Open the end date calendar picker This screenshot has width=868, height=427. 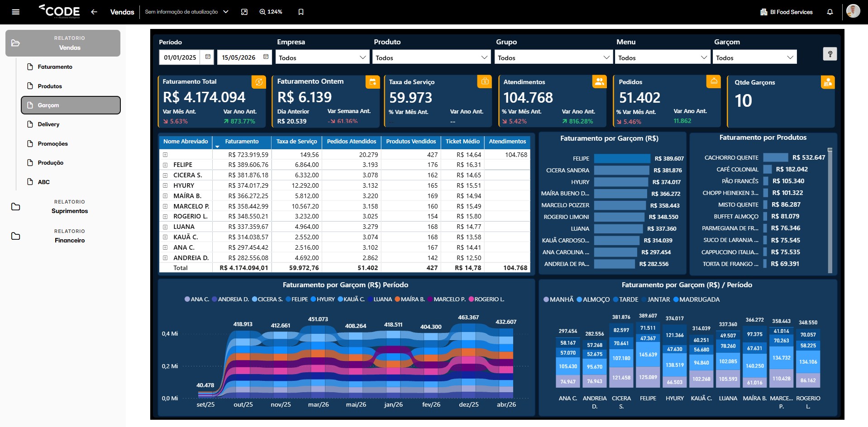point(266,57)
